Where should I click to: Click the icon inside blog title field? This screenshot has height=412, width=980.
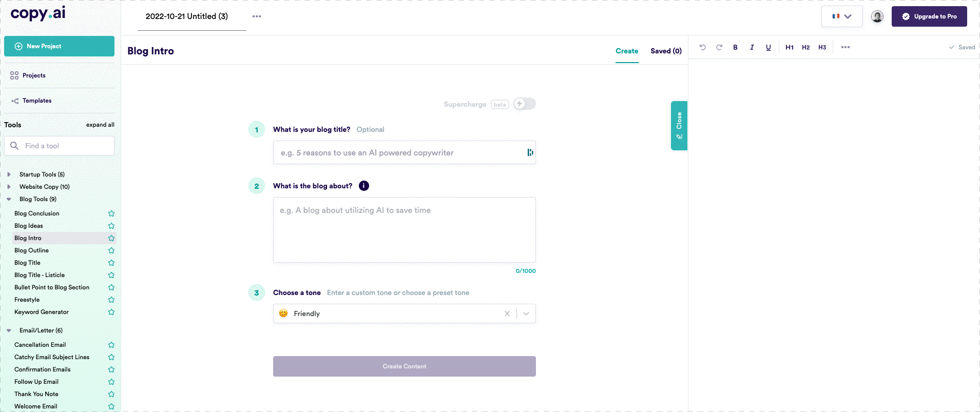530,152
